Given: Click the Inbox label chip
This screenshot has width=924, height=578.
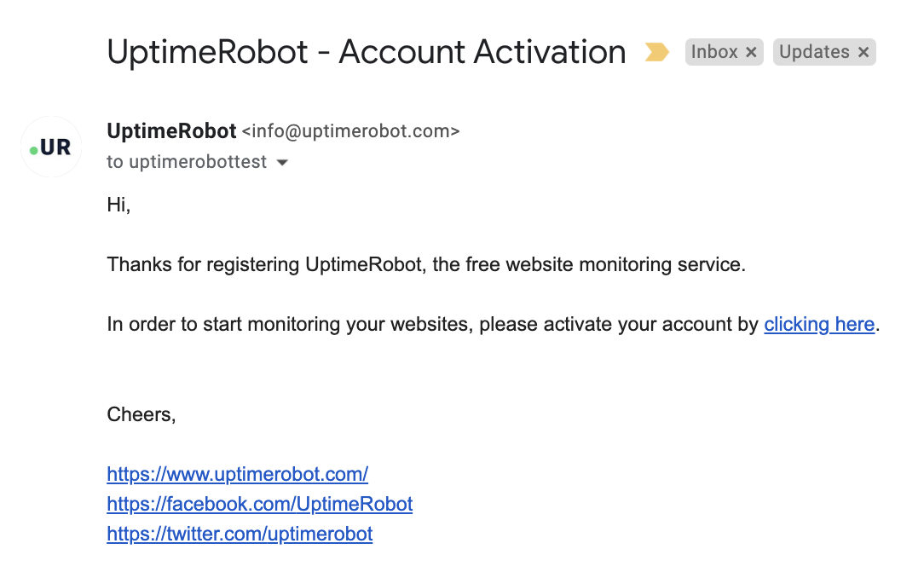Looking at the screenshot, I should (713, 53).
